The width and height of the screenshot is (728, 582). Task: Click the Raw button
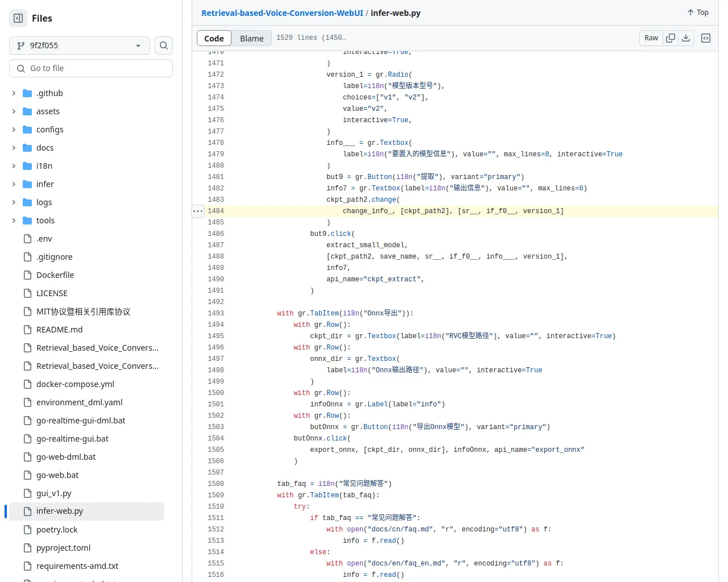[651, 38]
